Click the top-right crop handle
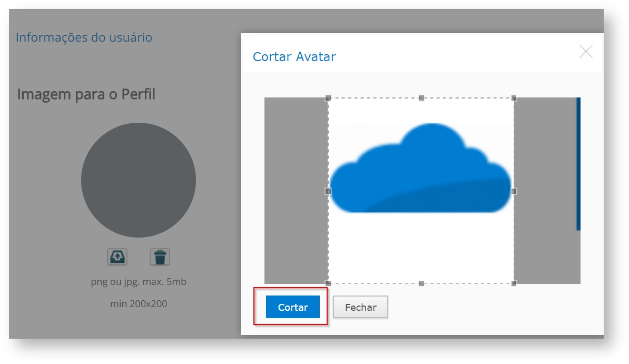Screen dimensions: 629x364 (x=514, y=98)
